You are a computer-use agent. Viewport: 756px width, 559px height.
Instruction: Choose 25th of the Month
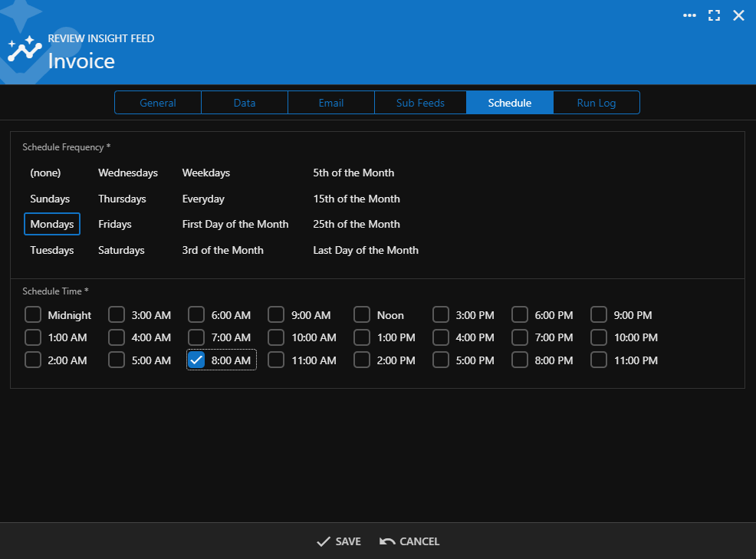357,224
